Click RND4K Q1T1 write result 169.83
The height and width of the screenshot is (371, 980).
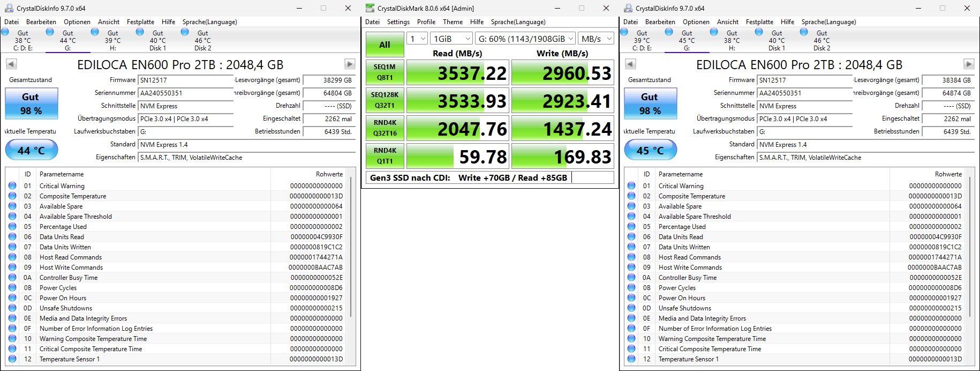[562, 156]
